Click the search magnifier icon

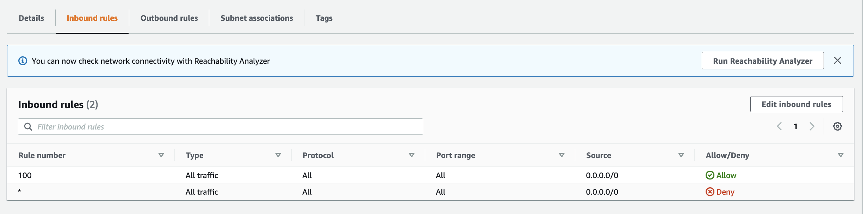tap(28, 127)
